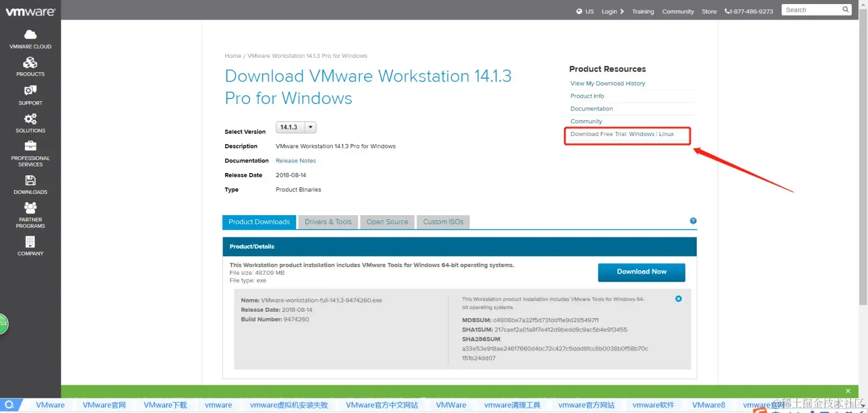Click the file name VMware-workstation-full-14.1.3-9474260.exe
The height and width of the screenshot is (413, 868).
click(322, 301)
